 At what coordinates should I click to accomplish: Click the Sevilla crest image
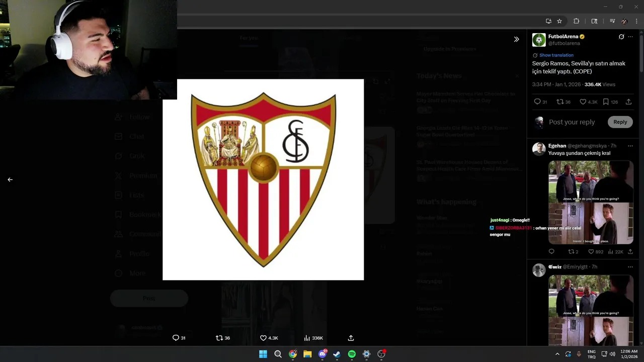(263, 179)
